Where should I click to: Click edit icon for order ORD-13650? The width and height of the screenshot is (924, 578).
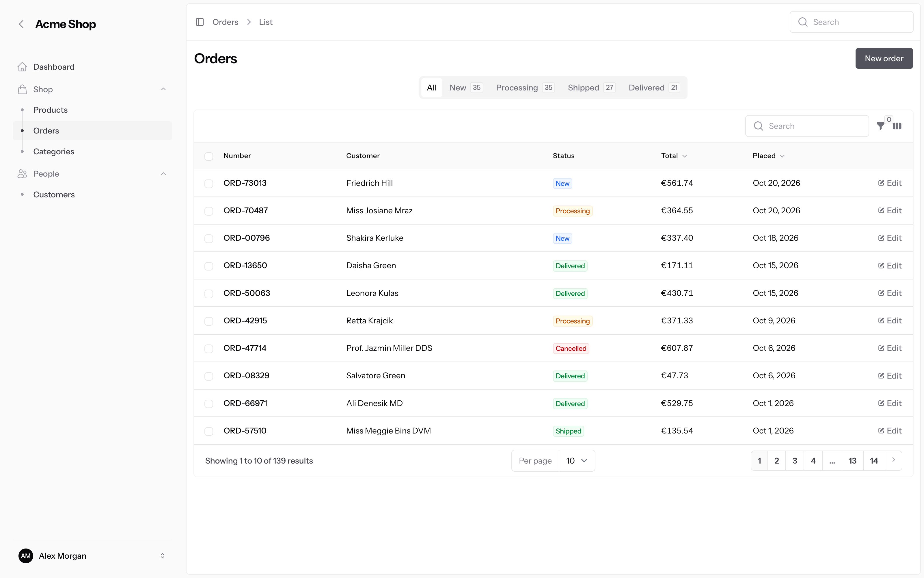point(881,266)
